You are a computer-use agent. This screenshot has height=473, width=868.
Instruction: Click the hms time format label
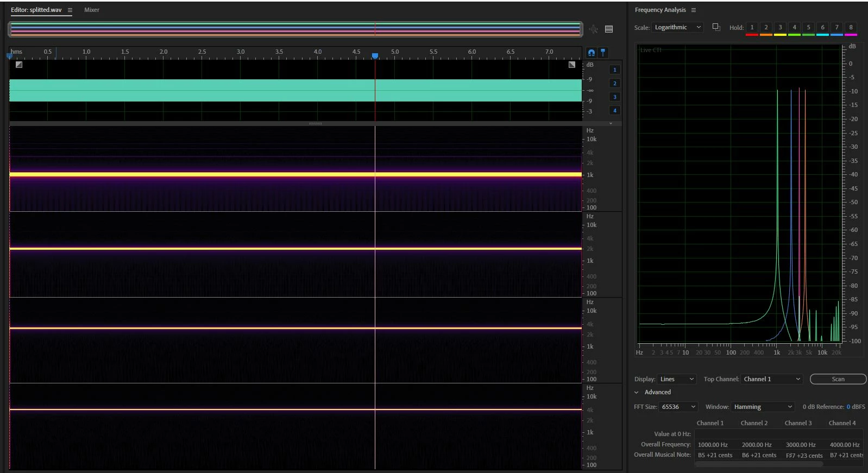[16, 52]
